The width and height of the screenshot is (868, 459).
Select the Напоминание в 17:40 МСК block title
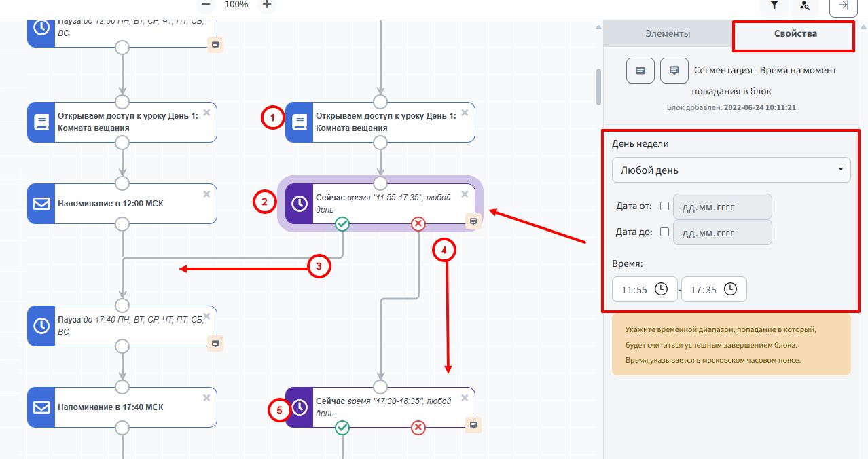(110, 407)
